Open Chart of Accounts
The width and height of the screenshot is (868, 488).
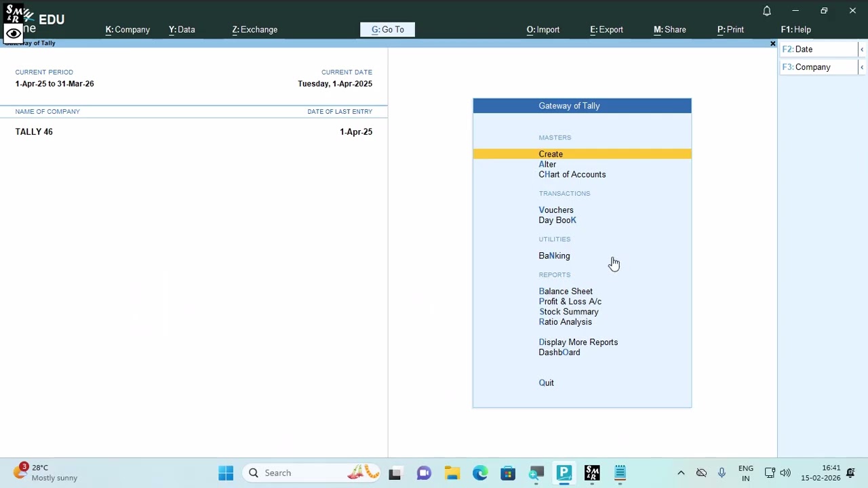click(572, 174)
